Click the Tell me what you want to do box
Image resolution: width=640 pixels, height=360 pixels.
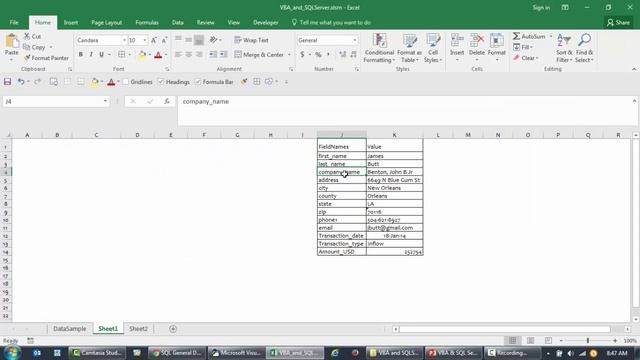pyautogui.click(x=331, y=22)
